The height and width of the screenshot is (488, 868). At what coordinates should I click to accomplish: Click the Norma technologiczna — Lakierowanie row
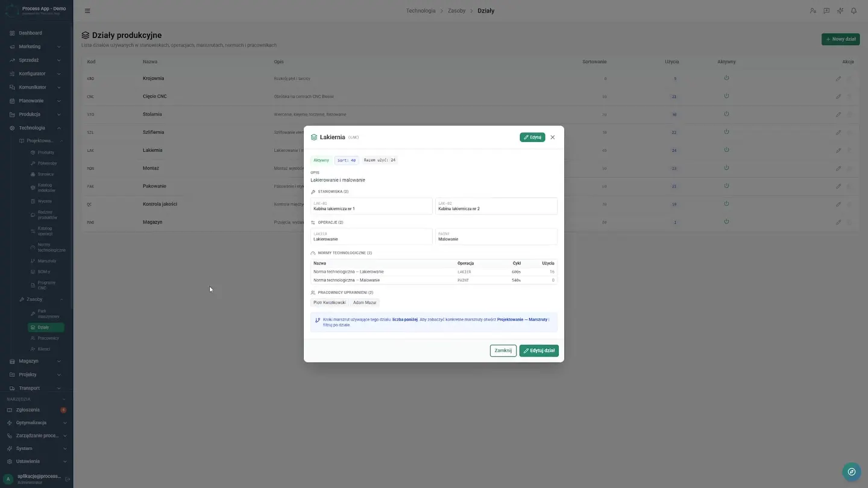click(434, 272)
